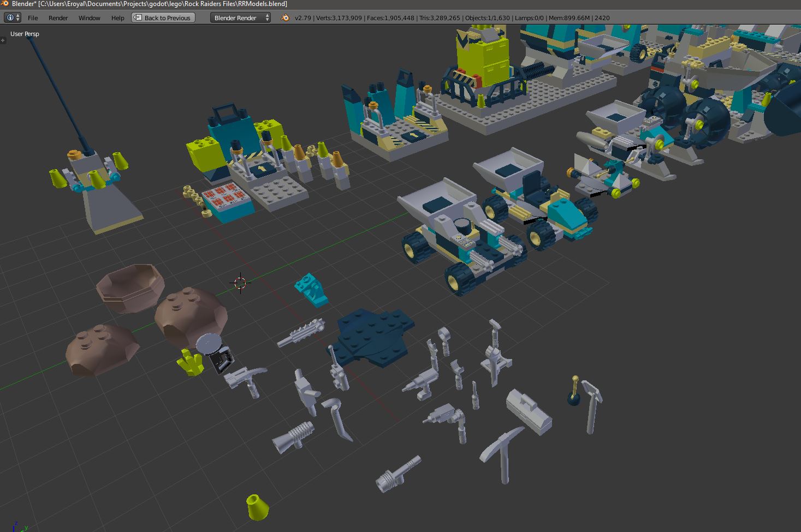Click the Back to Previous button
The width and height of the screenshot is (801, 532).
[163, 18]
